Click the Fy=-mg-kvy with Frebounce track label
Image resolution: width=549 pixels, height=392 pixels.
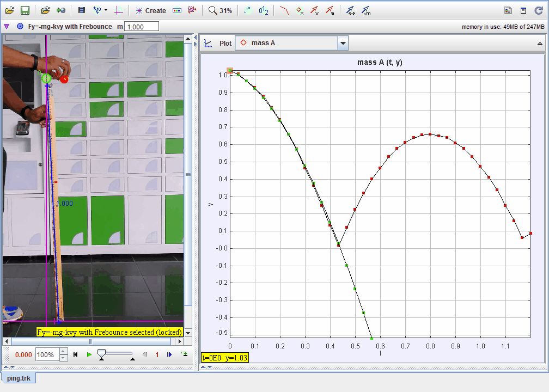click(x=70, y=26)
